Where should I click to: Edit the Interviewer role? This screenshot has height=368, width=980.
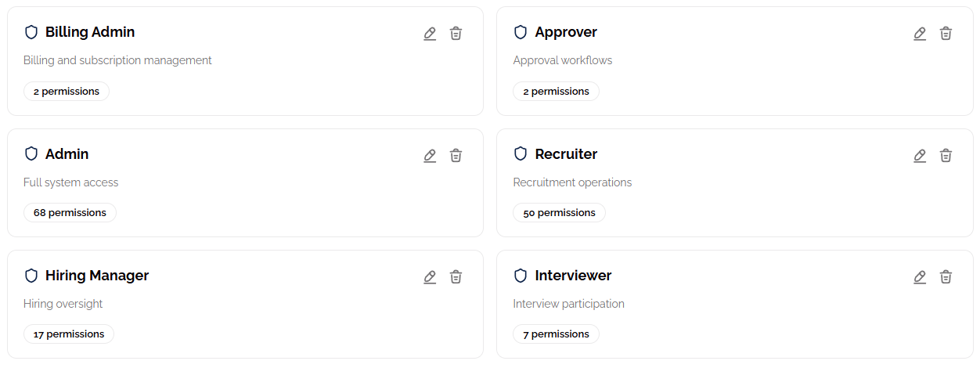coord(920,277)
